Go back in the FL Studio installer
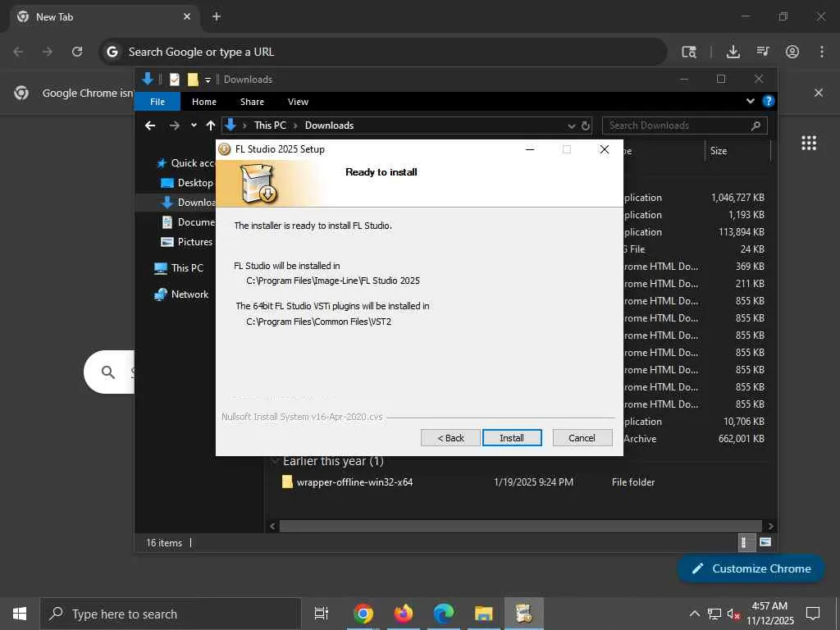Image resolution: width=840 pixels, height=630 pixels. pyautogui.click(x=450, y=438)
